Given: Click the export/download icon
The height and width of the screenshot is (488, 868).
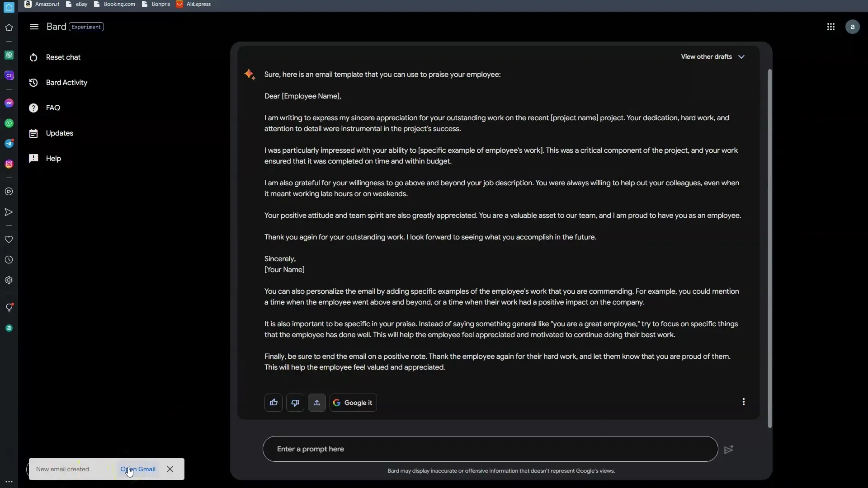Looking at the screenshot, I should pos(316,403).
